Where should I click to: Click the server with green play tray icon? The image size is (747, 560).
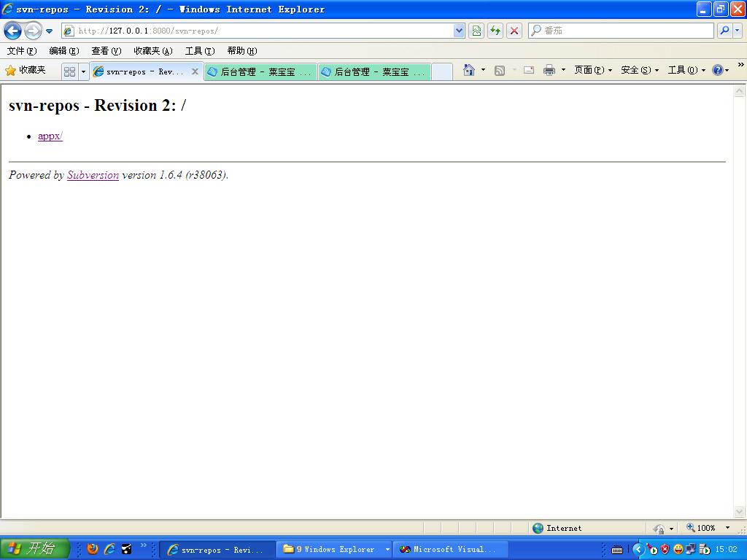coord(705,550)
